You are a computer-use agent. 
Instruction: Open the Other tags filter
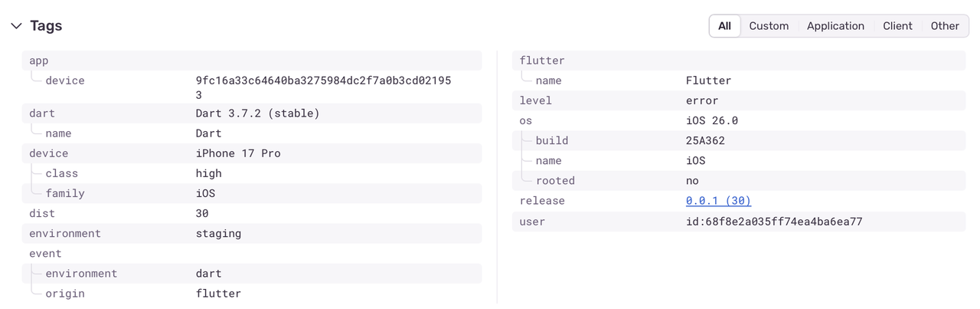point(945,26)
